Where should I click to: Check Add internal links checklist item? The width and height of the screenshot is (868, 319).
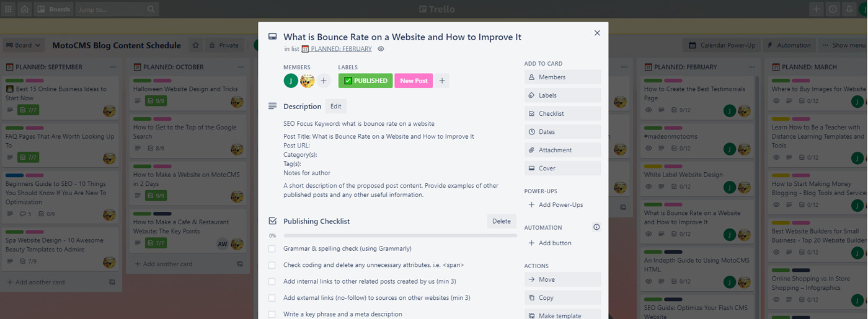[272, 281]
